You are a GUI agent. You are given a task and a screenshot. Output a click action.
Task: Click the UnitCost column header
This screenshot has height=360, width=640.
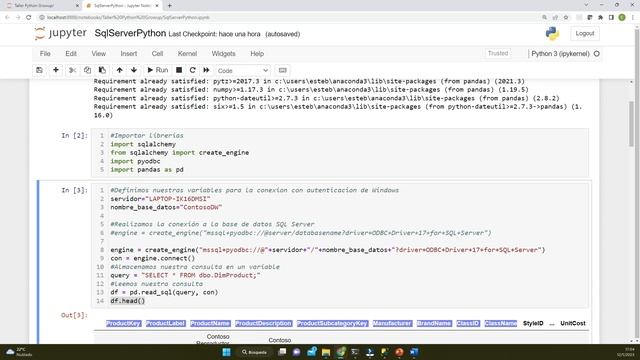(x=573, y=323)
